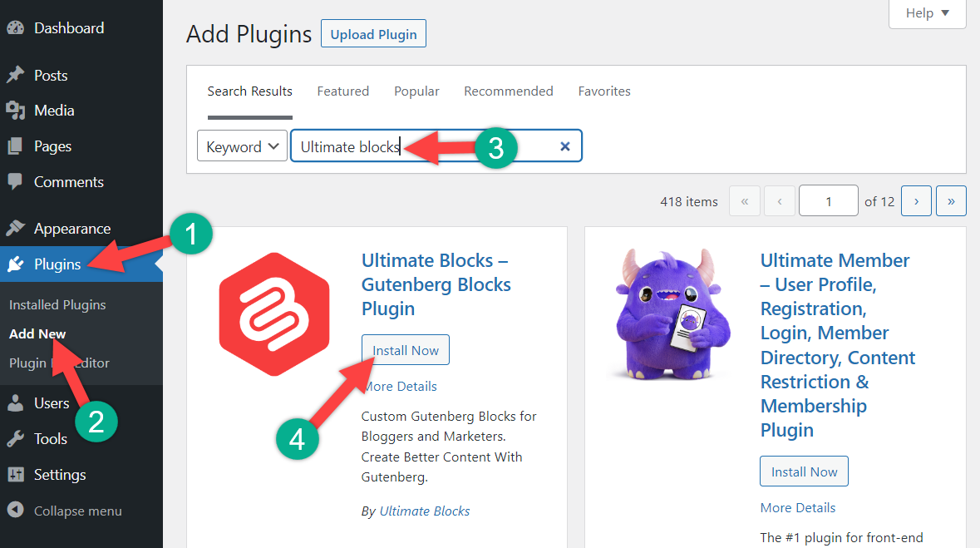
Task: Install Now for Ultimate Blocks plugin
Action: 406,350
